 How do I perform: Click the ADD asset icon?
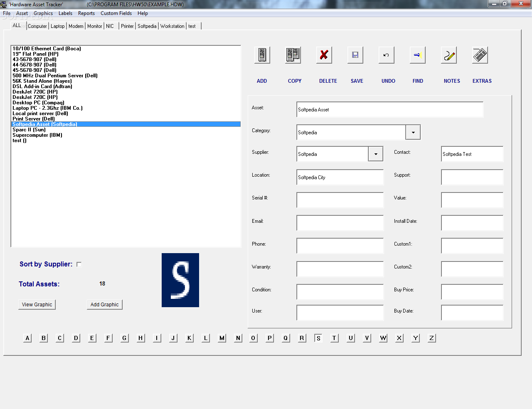[262, 55]
